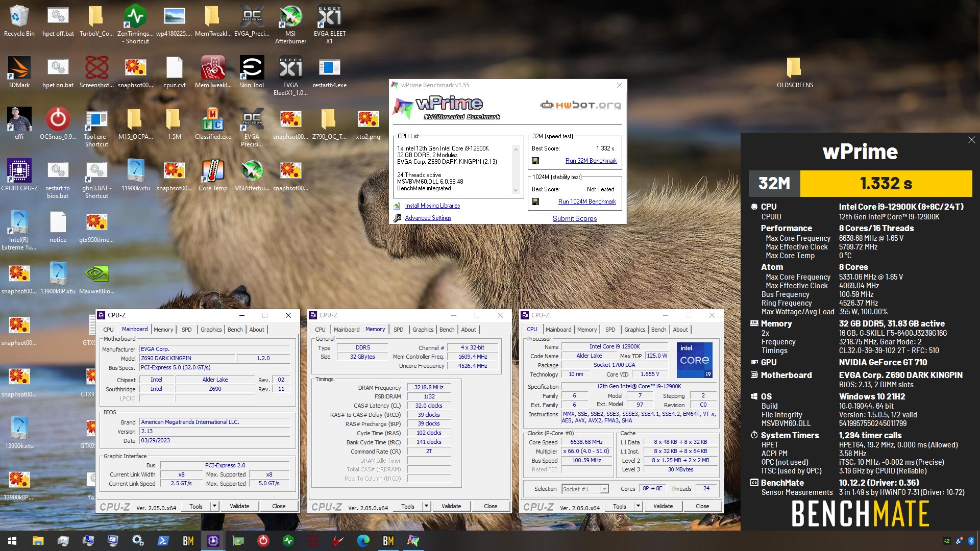980x551 pixels.
Task: Click the Windows Start button
Action: point(12,541)
